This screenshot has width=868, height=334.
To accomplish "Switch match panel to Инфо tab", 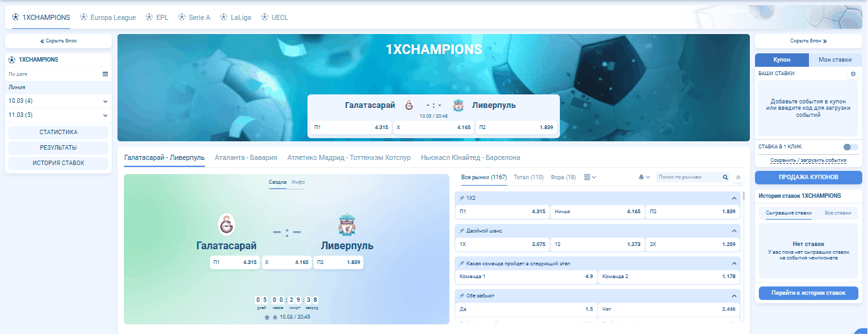I will coord(298,182).
